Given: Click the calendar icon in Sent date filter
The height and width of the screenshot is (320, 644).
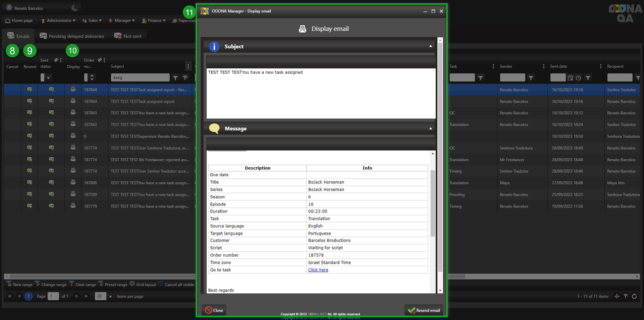Looking at the screenshot, I should point(570,78).
